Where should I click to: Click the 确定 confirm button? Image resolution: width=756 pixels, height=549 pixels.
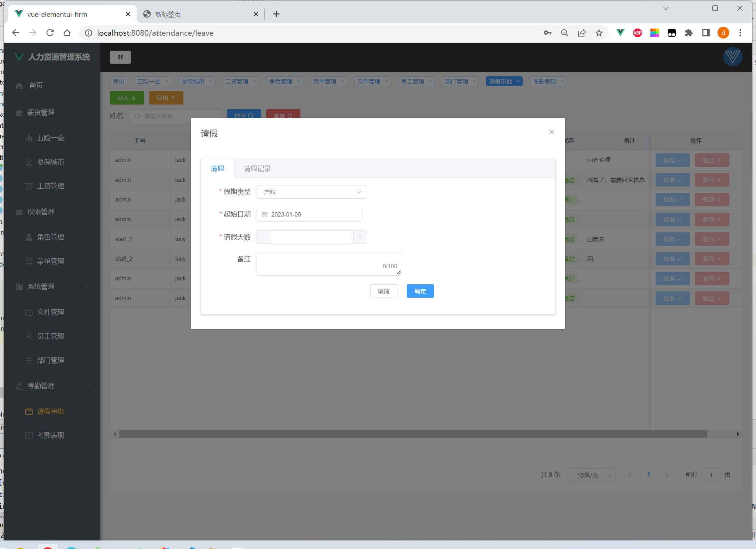pyautogui.click(x=420, y=291)
